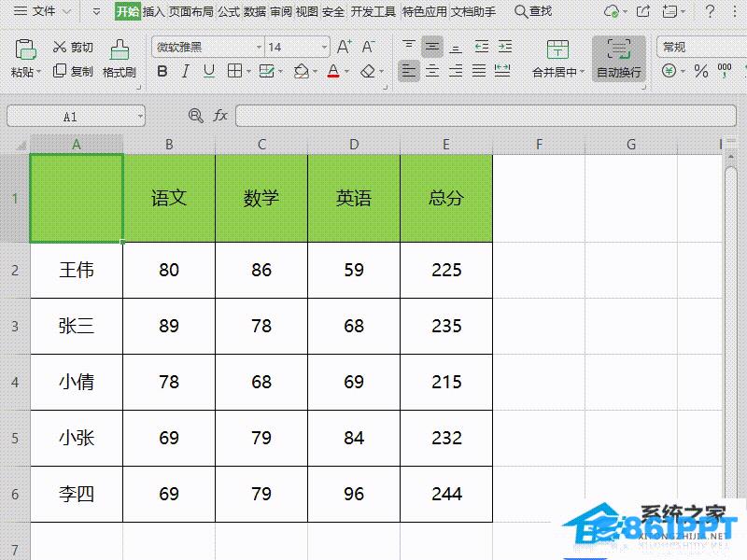This screenshot has width=747, height=560.
Task: Apply thousands separator (000) style
Action: [725, 71]
